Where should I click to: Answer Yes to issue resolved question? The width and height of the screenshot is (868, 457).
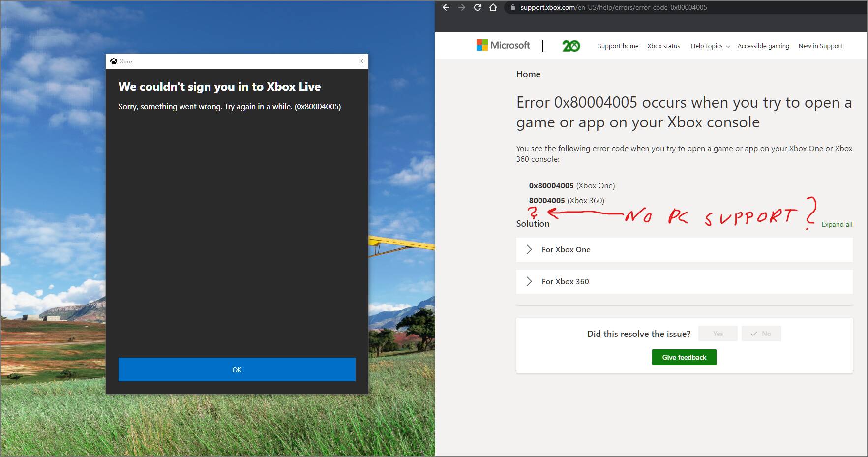(718, 334)
